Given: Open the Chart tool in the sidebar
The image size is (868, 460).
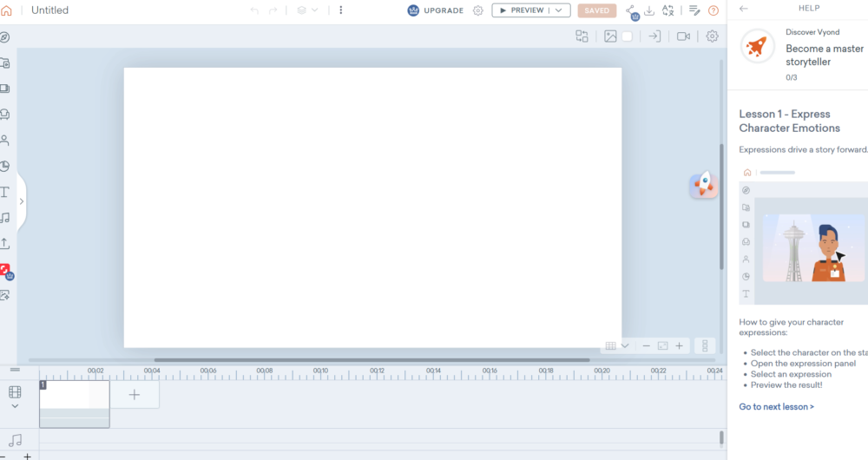Looking at the screenshot, I should pos(5,166).
